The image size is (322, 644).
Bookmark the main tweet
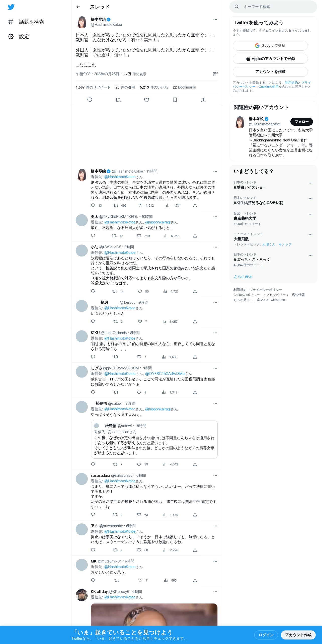click(x=175, y=100)
